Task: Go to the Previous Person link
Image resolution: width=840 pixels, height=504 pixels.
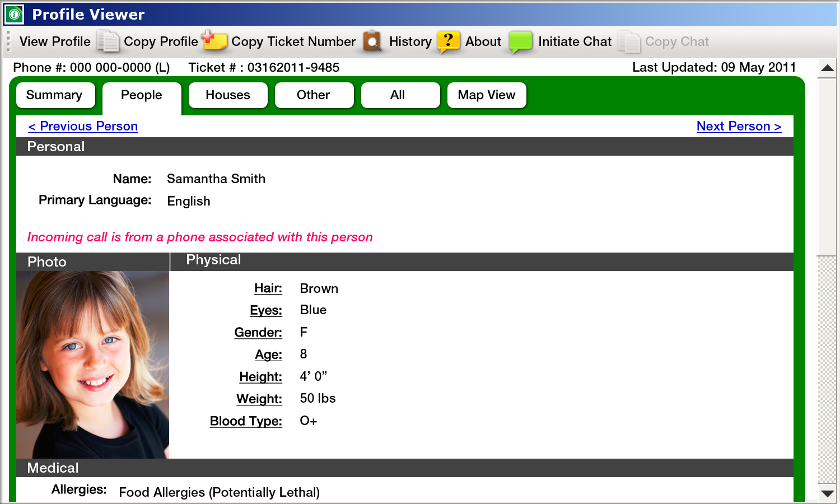Action: click(x=83, y=127)
